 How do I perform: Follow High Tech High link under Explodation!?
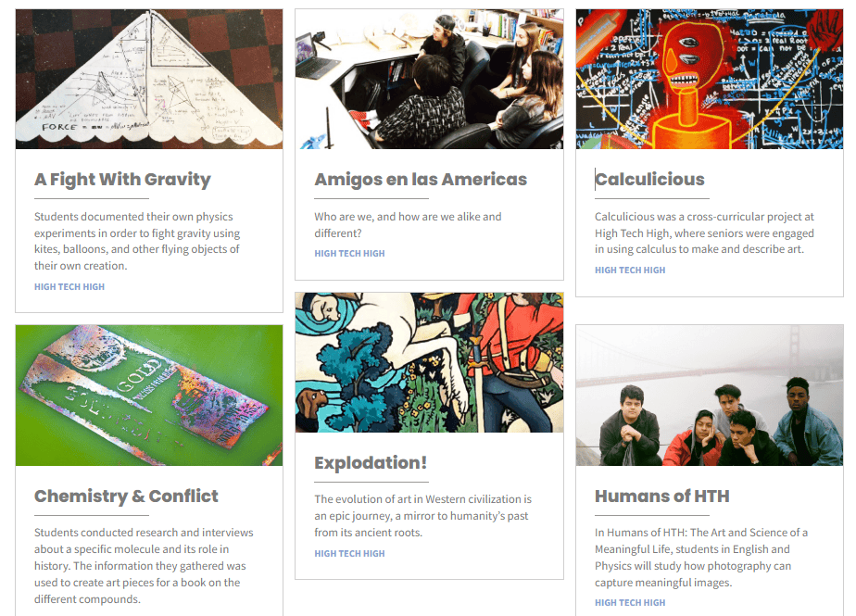(x=349, y=553)
